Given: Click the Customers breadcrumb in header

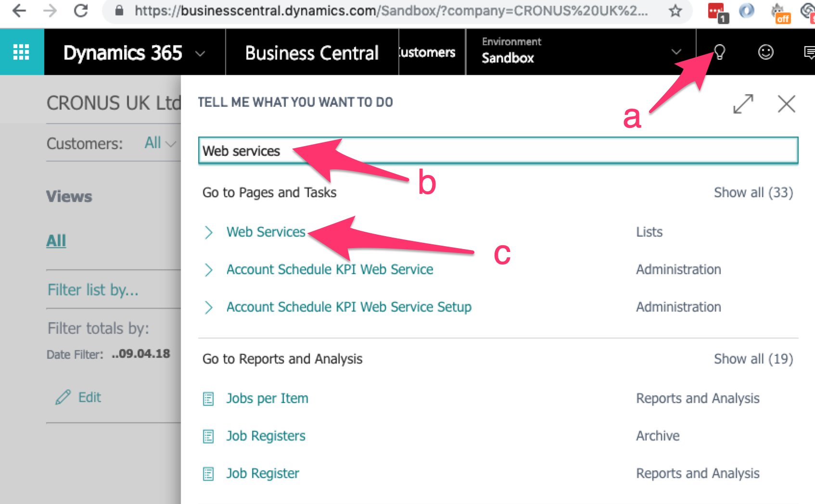Looking at the screenshot, I should pyautogui.click(x=427, y=52).
